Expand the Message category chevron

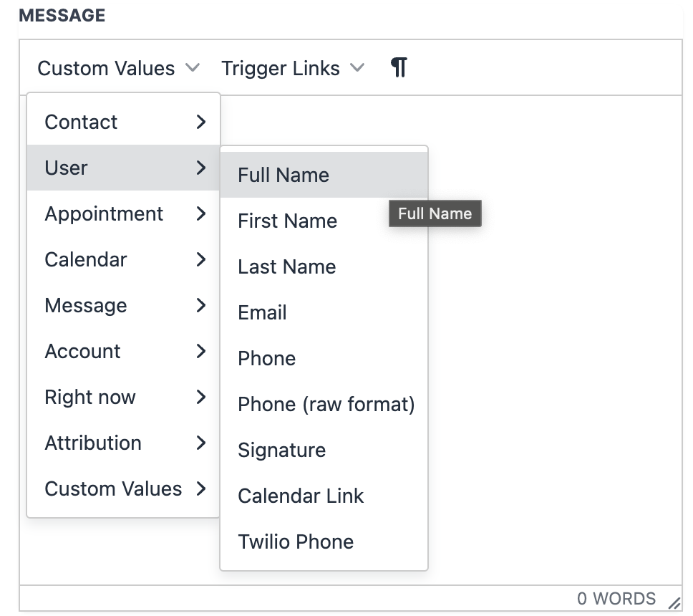pyautogui.click(x=201, y=305)
